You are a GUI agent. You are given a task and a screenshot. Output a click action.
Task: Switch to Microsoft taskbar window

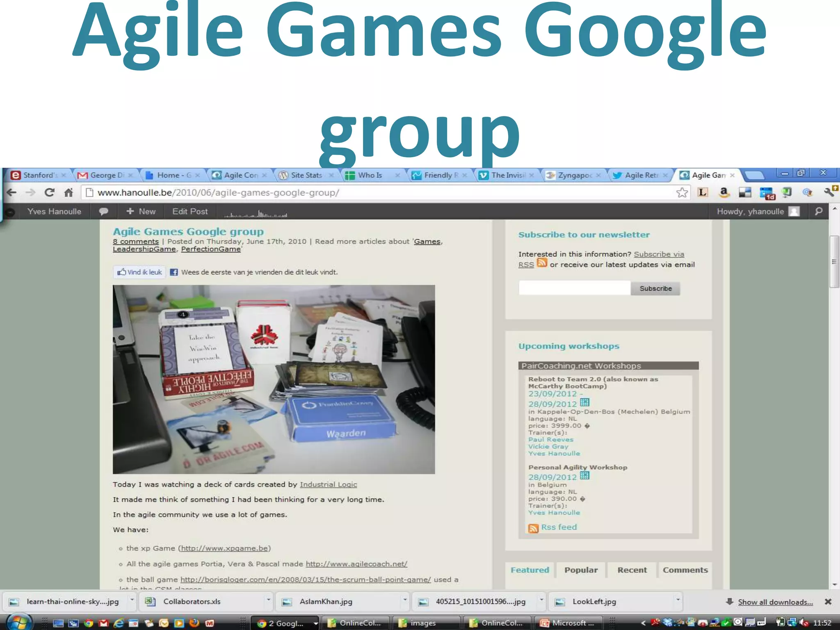coord(568,623)
